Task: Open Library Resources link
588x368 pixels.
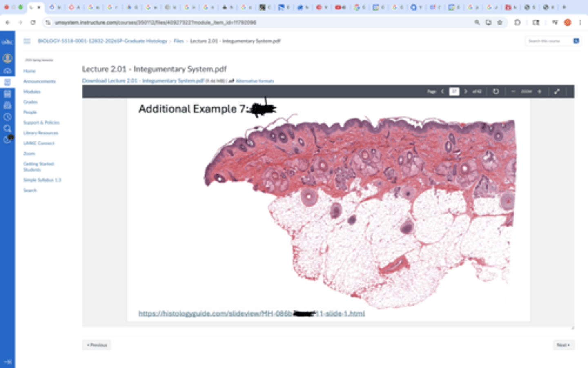Action: (41, 133)
